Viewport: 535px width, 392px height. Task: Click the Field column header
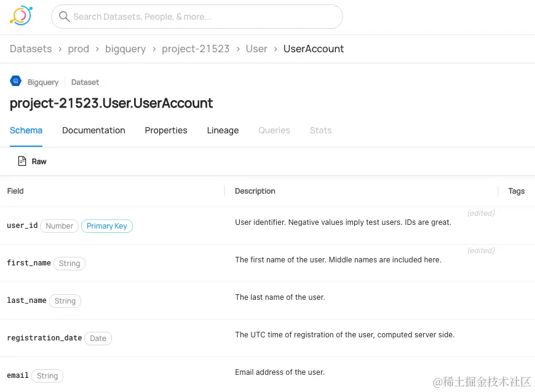click(15, 191)
